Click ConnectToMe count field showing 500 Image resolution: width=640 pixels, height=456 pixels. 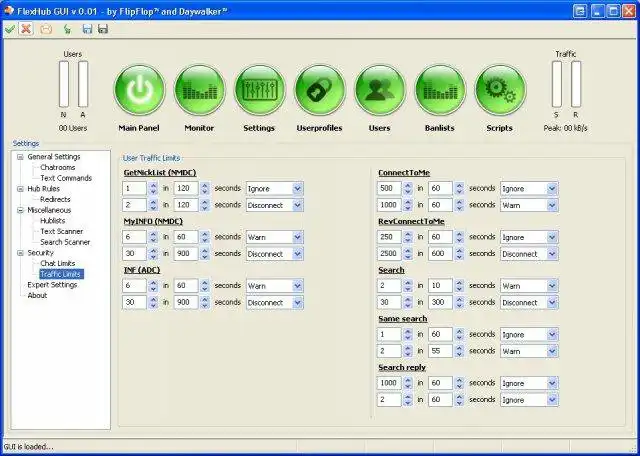pyautogui.click(x=389, y=189)
